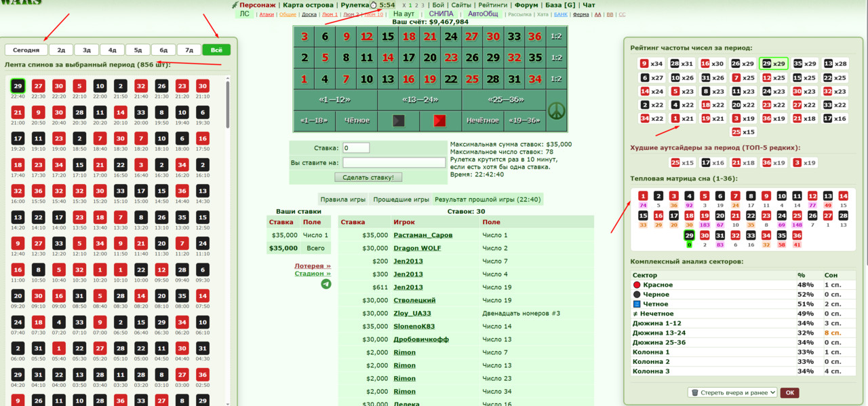Open Результат прошлой игры (22:40) tab
This screenshot has height=406, width=868.
pyautogui.click(x=488, y=200)
